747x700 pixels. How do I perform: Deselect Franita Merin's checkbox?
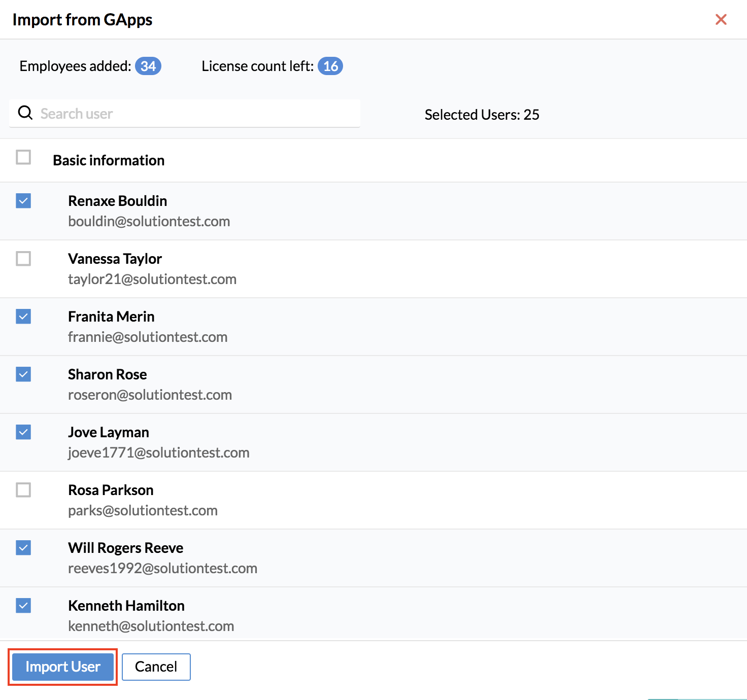click(x=23, y=317)
